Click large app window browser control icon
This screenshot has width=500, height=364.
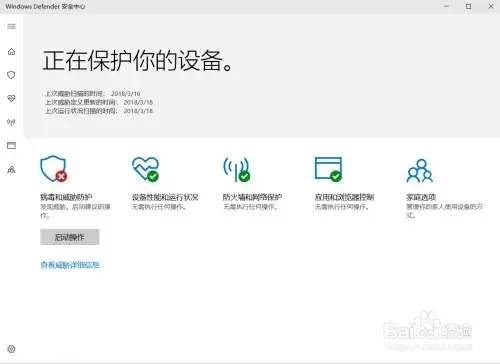click(x=329, y=169)
